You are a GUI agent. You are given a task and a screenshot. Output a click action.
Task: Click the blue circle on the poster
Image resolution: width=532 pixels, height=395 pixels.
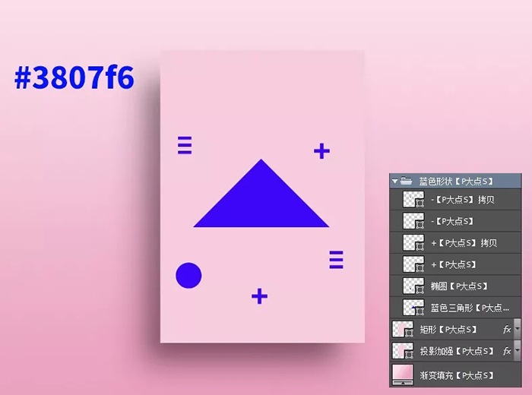[x=188, y=275]
